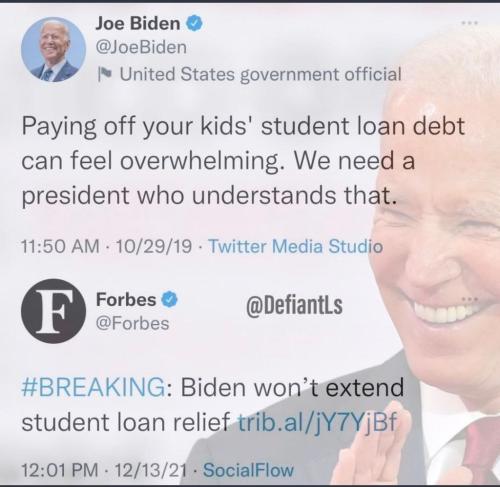The image size is (500, 487).
Task: Click the Twitter Media Studio source label
Action: 295,247
